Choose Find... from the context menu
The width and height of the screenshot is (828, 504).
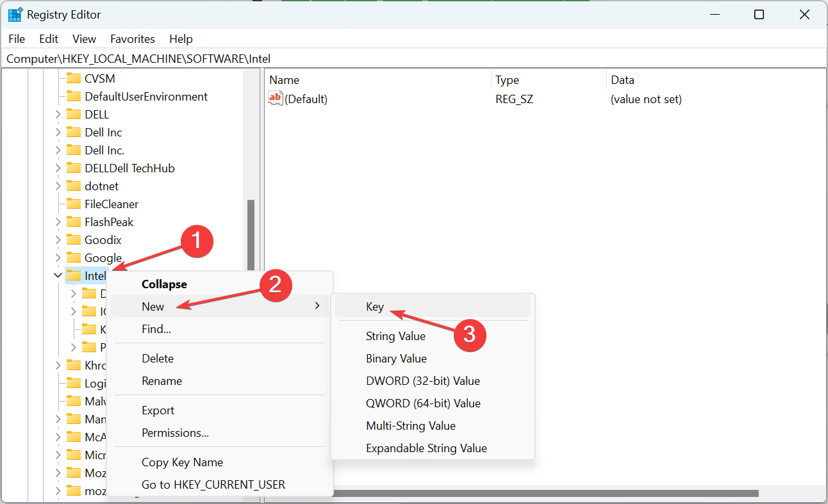click(x=220, y=329)
